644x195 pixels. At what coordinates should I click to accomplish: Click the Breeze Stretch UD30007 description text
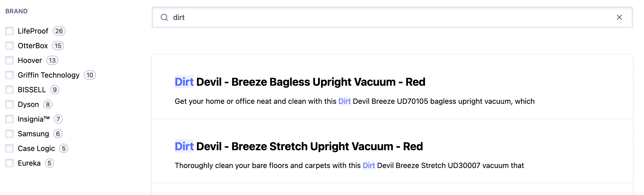(x=349, y=166)
